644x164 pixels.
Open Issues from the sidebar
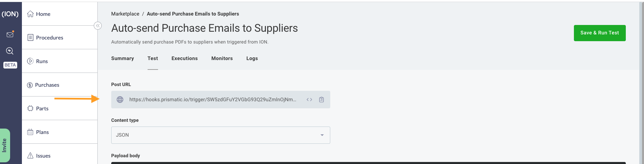[x=43, y=156]
